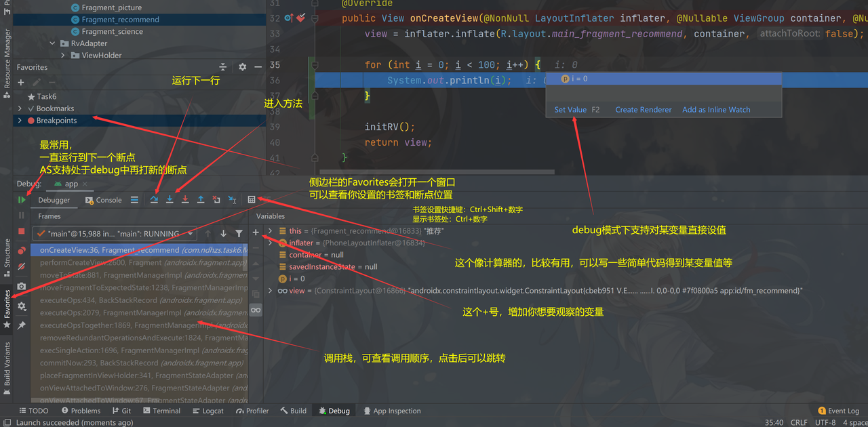Expand the Breakpoints node in Favorites
The width and height of the screenshot is (868, 427).
[x=20, y=121]
